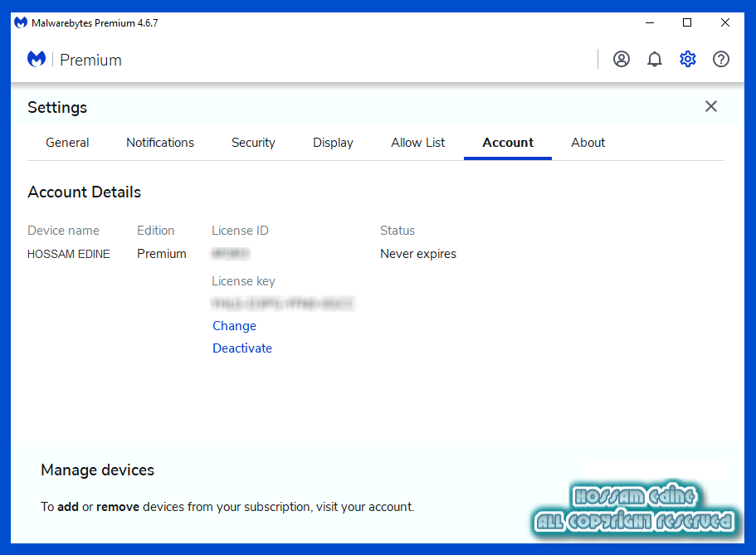Click the settings gear icon
Viewport: 756px width, 555px height.
click(687, 59)
